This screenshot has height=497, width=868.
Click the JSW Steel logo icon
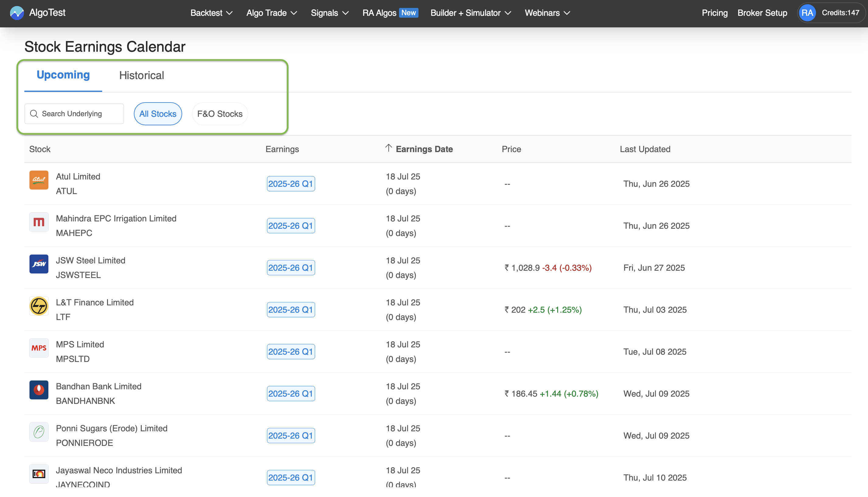(x=39, y=264)
